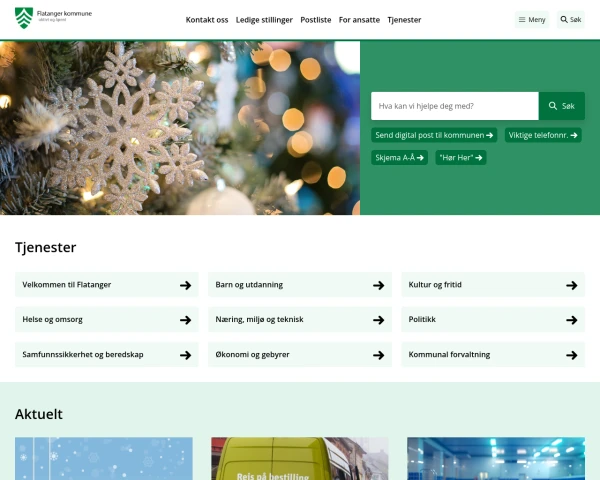Click arrow icon on Kommunal forvaltning

click(x=572, y=355)
